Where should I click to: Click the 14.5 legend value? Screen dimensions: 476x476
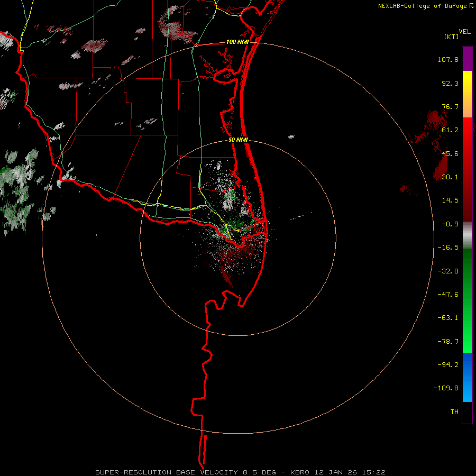coord(450,200)
